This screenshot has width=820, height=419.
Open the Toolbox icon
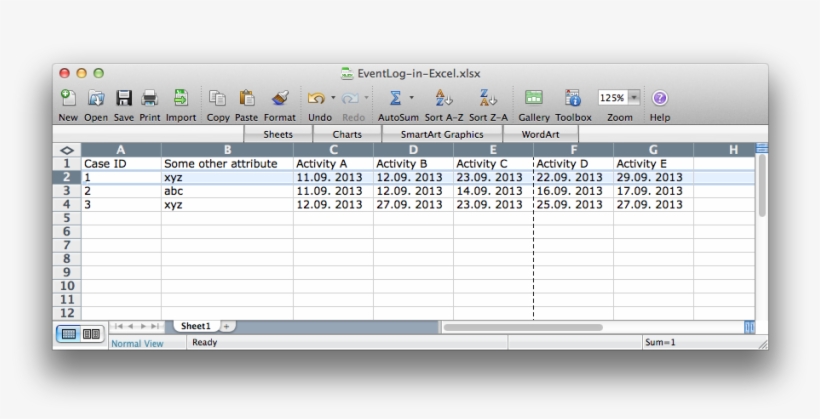point(573,98)
